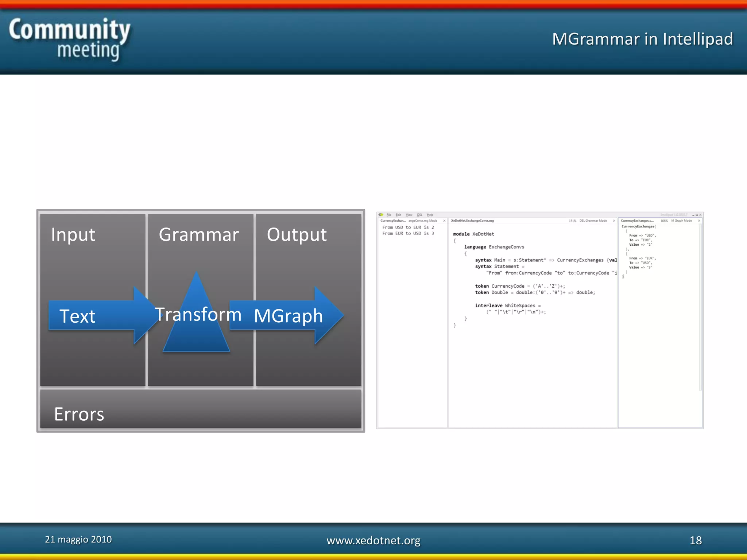This screenshot has height=560, width=747.
Task: Click the Intellipad logo icon
Action: (381, 215)
